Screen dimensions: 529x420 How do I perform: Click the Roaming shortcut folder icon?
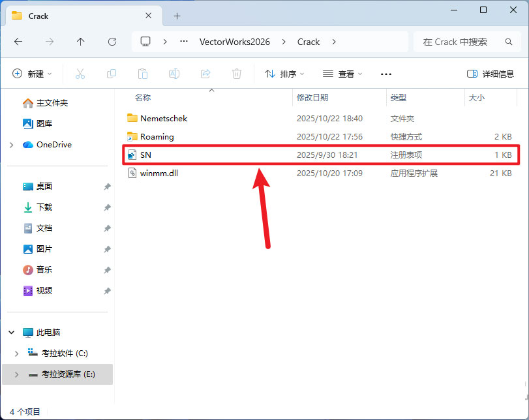pyautogui.click(x=132, y=136)
